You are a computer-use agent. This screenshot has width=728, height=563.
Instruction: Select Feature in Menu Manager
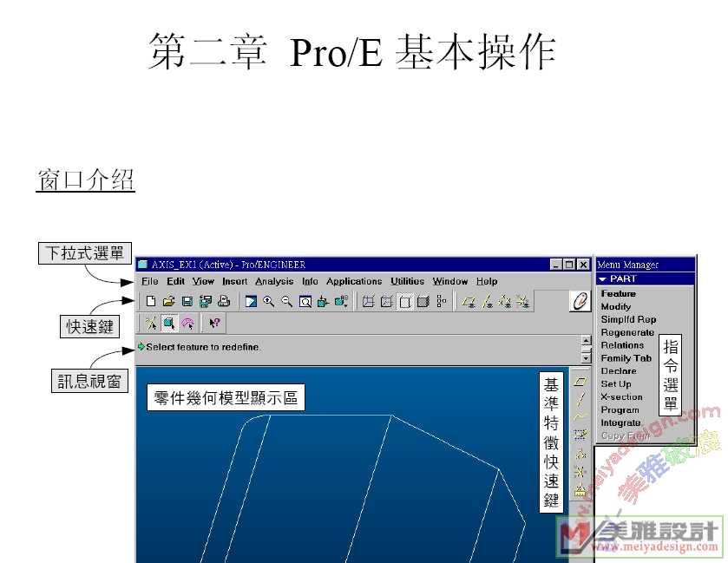point(618,293)
